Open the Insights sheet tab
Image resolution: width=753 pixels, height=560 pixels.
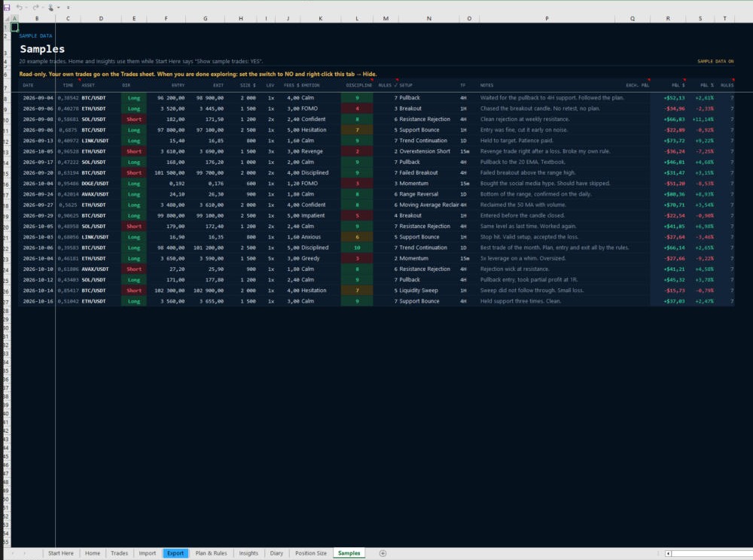248,553
